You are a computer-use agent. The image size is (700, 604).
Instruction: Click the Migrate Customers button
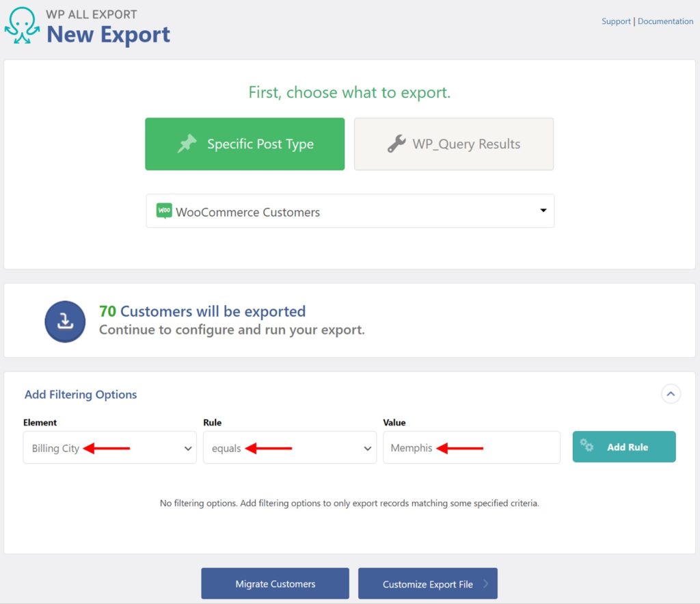coord(275,583)
